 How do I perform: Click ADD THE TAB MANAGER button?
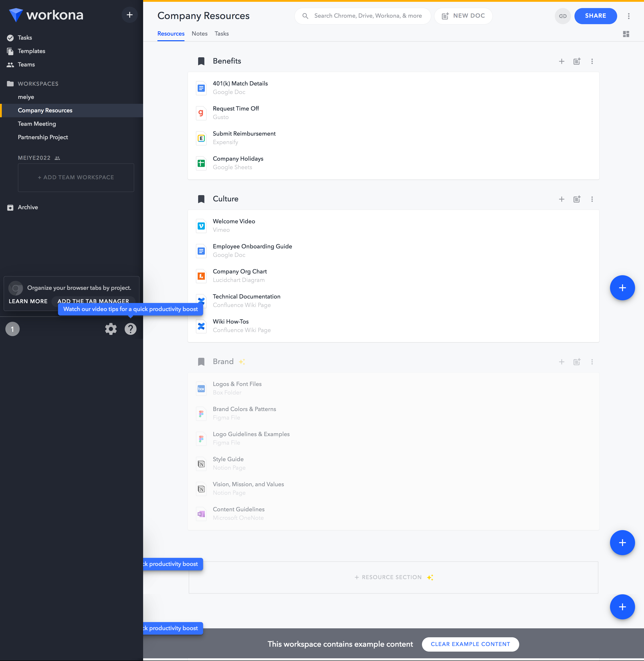pos(93,301)
